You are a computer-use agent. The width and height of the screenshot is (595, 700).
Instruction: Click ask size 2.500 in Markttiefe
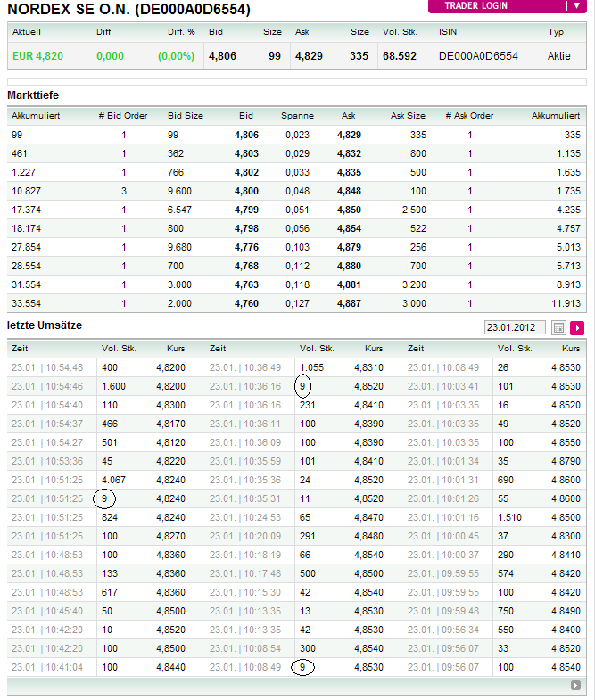click(x=414, y=210)
